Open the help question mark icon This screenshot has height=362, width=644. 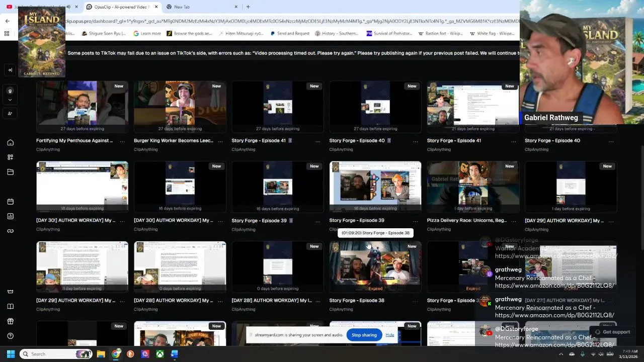coord(10,336)
